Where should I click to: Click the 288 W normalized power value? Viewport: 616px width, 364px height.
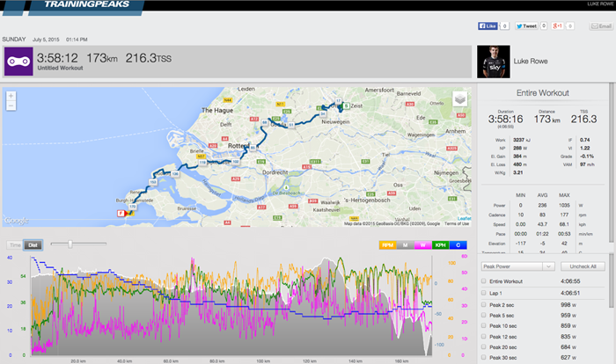click(x=520, y=148)
